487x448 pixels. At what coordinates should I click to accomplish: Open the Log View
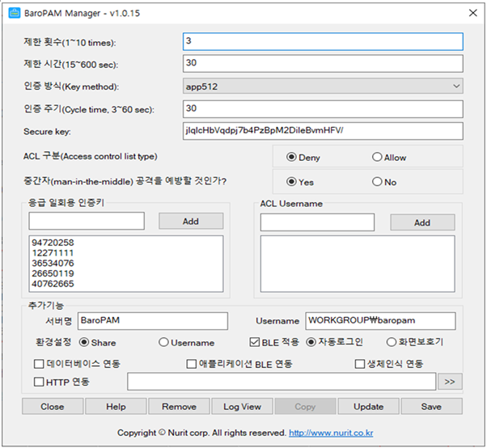point(242,407)
